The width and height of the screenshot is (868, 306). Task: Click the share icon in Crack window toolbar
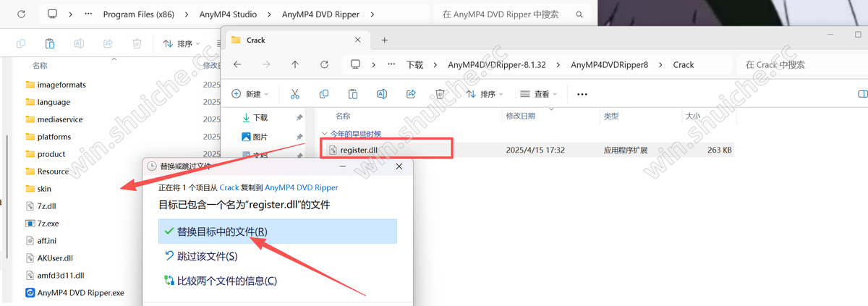click(411, 94)
